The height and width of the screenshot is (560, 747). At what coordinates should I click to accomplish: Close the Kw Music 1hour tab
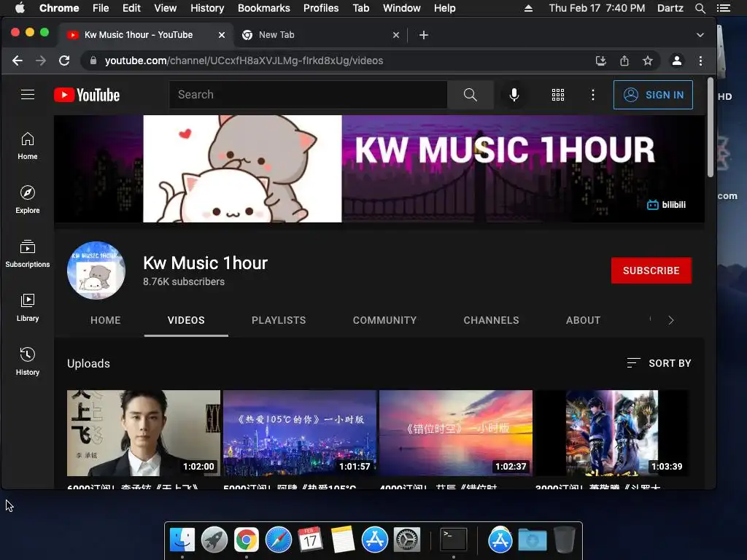[222, 35]
